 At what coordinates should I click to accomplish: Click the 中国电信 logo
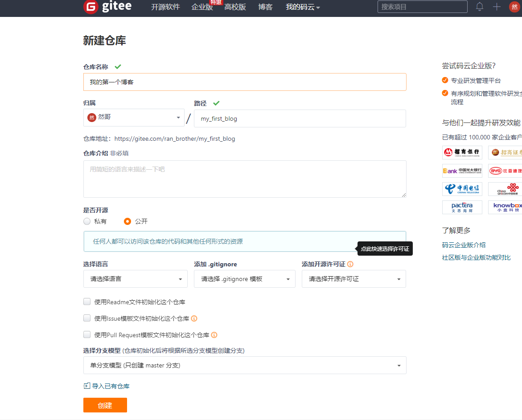[462, 189]
